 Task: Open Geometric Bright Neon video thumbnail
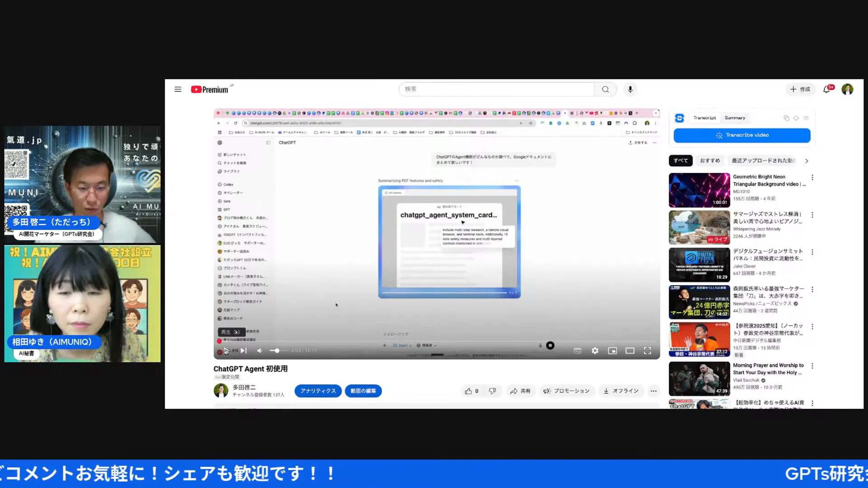(699, 190)
